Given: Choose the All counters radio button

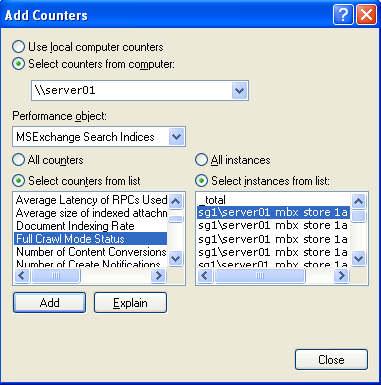Looking at the screenshot, I should click(18, 160).
